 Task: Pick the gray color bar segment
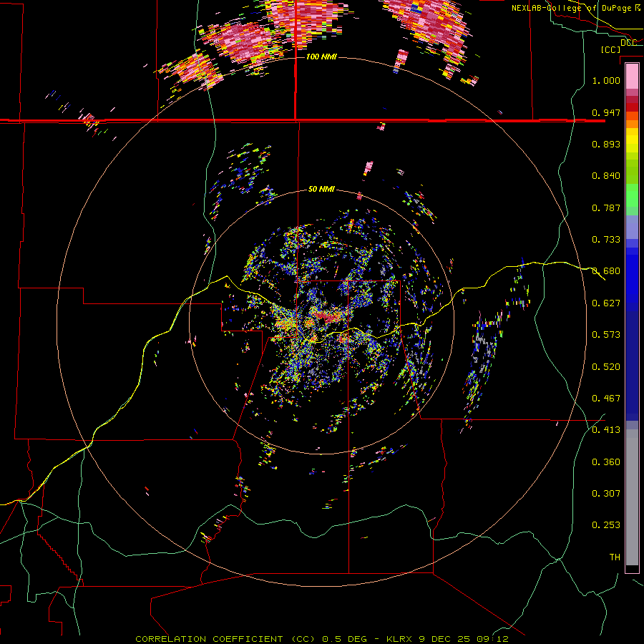click(x=632, y=497)
